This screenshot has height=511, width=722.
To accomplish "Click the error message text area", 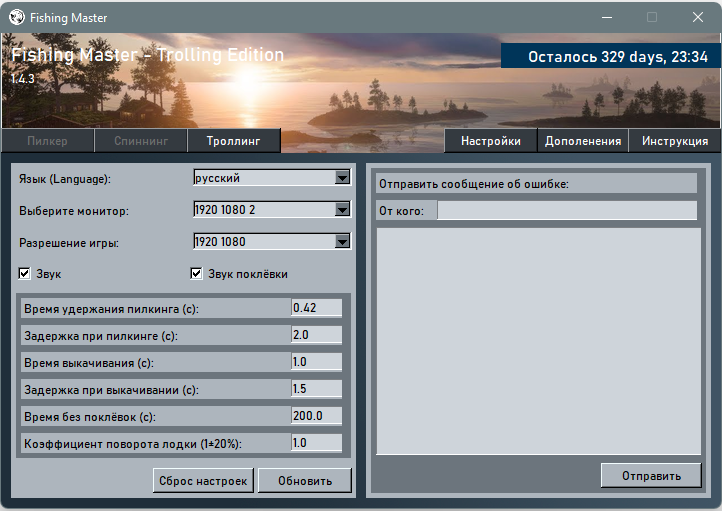I will 538,340.
